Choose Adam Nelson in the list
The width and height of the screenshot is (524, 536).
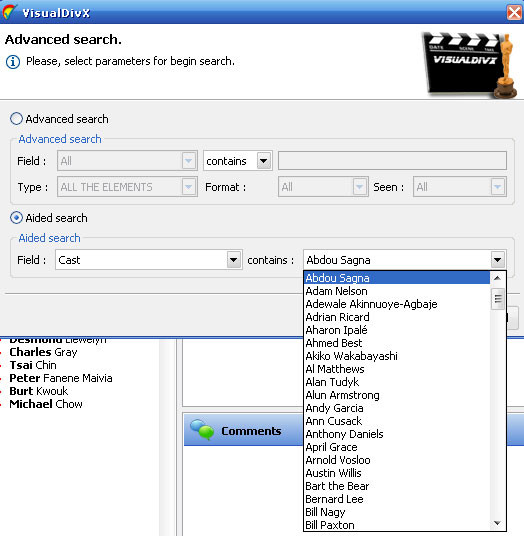(397, 291)
